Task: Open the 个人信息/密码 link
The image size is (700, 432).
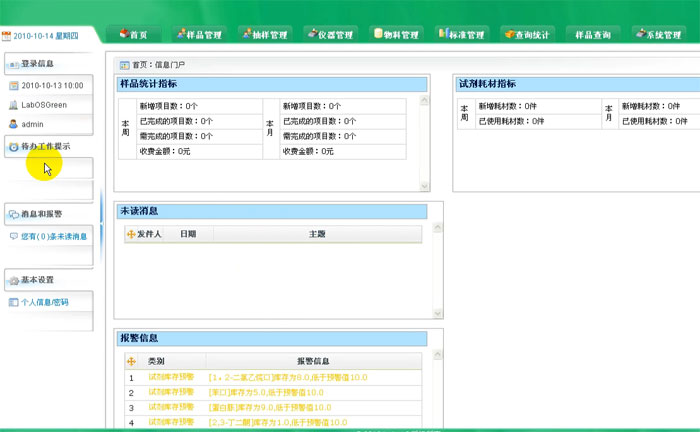Action: tap(45, 301)
